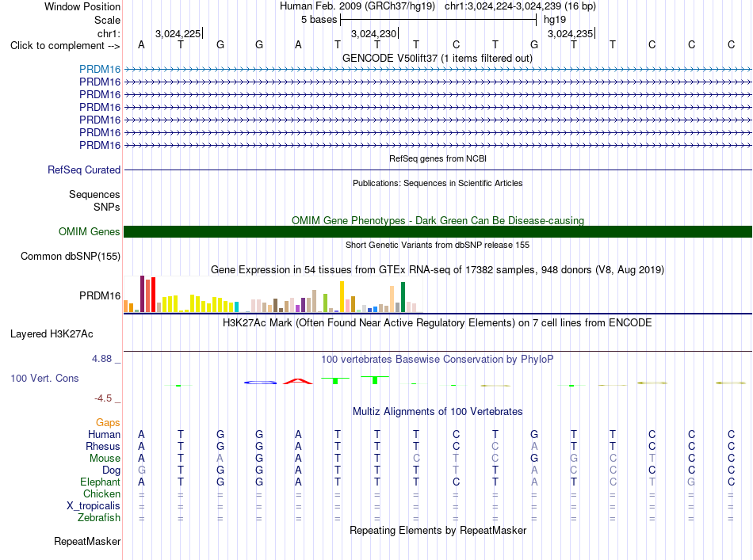
Task: Click 'Short Genetic Variants from dbSNP release 155'
Action: click(x=438, y=245)
